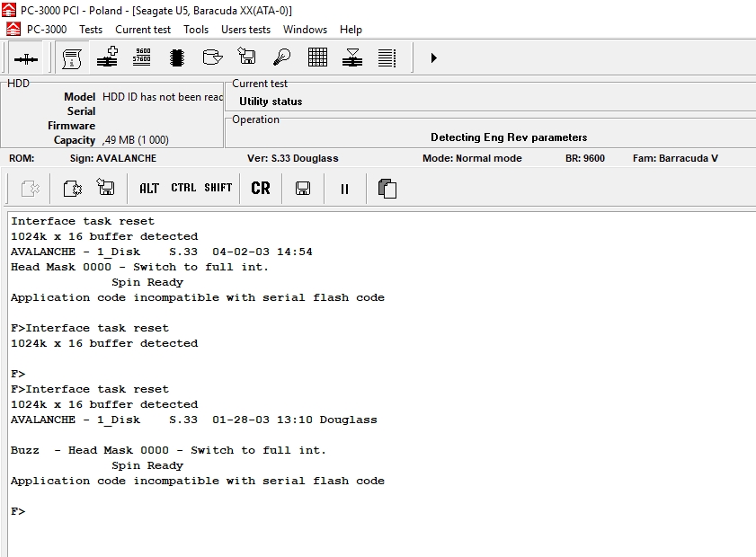Click the Mode: Normal mode status

click(x=472, y=158)
